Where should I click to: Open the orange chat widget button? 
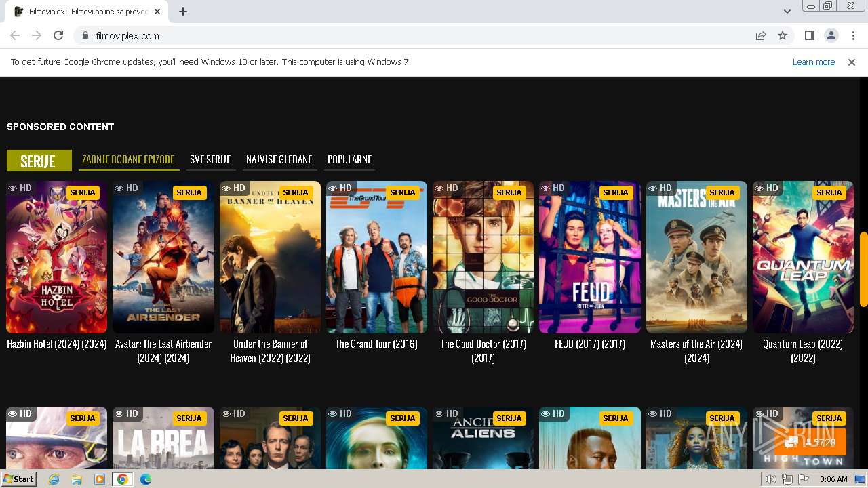[x=810, y=442]
